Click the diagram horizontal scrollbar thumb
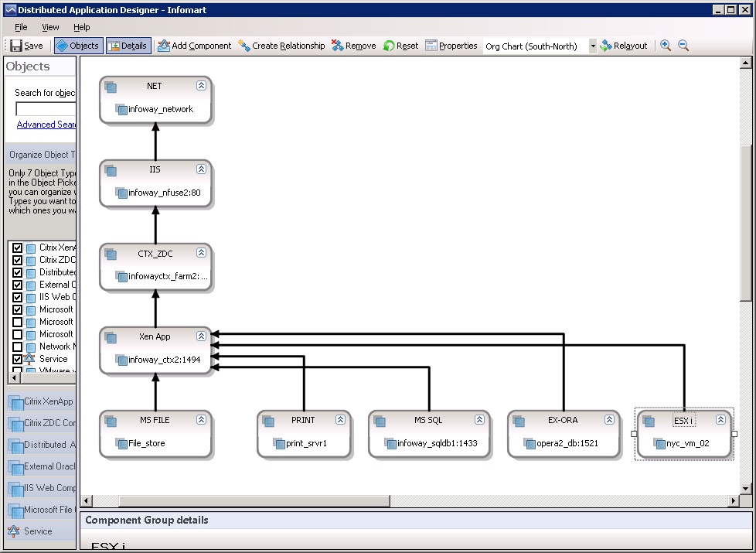Screen dimensions: 756x553 coord(254,501)
